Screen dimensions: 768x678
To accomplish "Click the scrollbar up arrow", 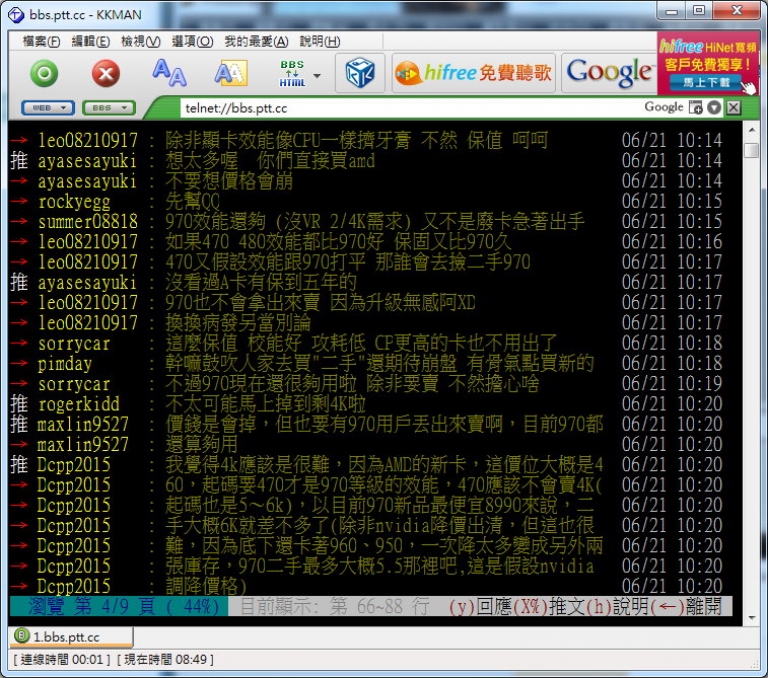I will (752, 130).
